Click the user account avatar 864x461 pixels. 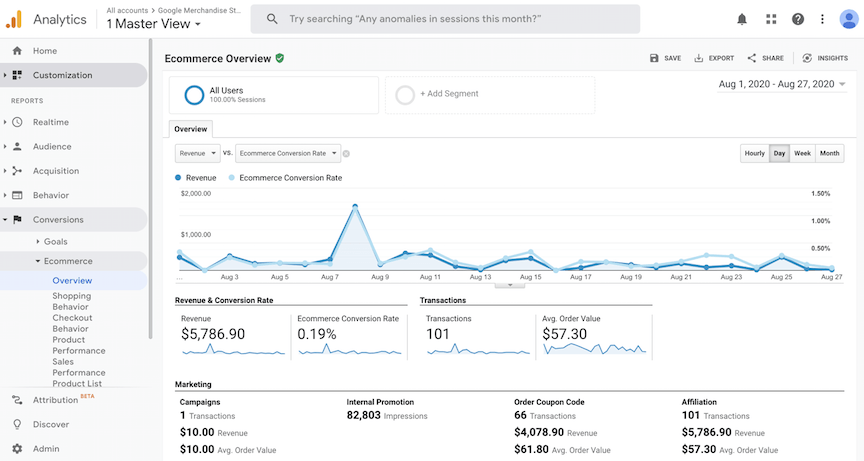(x=849, y=19)
